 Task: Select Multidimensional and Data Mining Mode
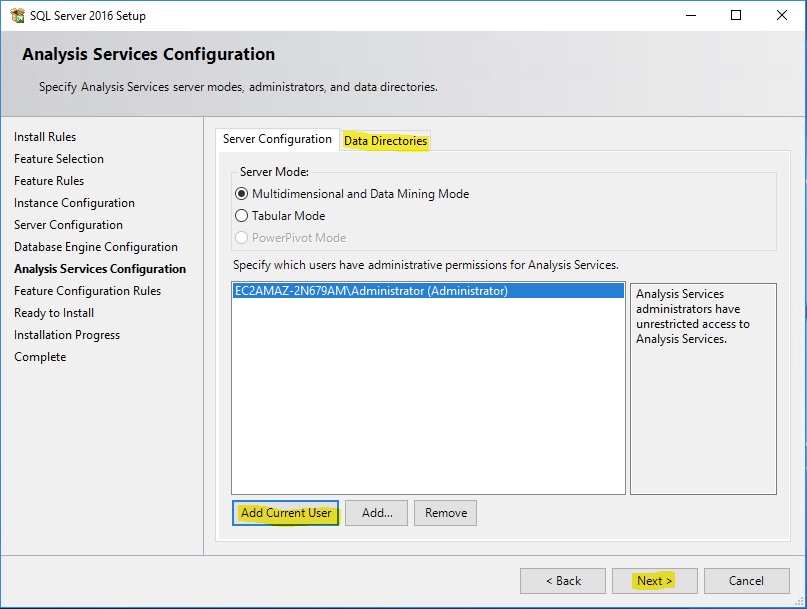click(241, 194)
